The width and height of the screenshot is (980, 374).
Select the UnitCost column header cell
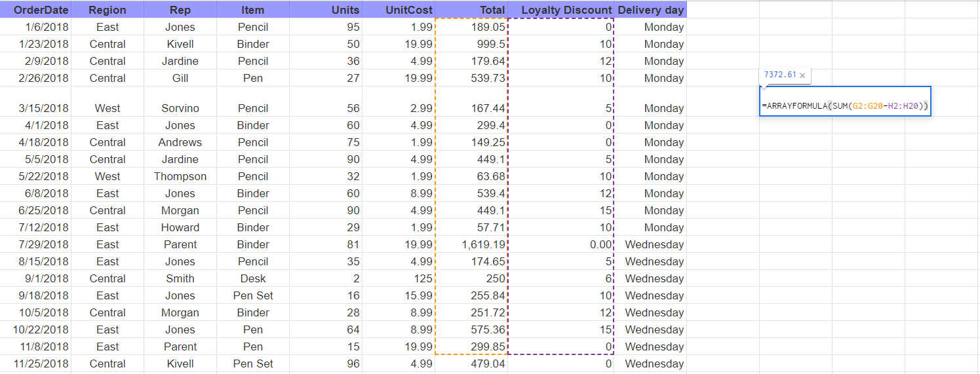pyautogui.click(x=399, y=10)
